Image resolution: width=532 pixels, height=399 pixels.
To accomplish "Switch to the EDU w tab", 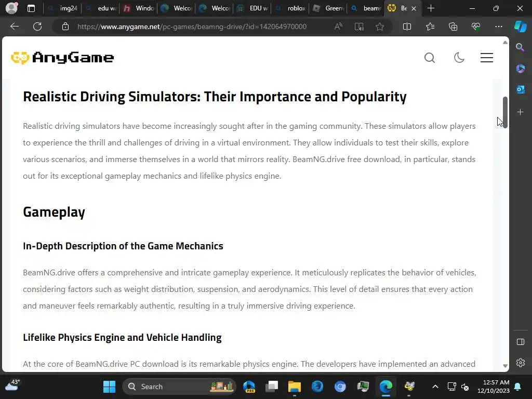I will click(252, 8).
